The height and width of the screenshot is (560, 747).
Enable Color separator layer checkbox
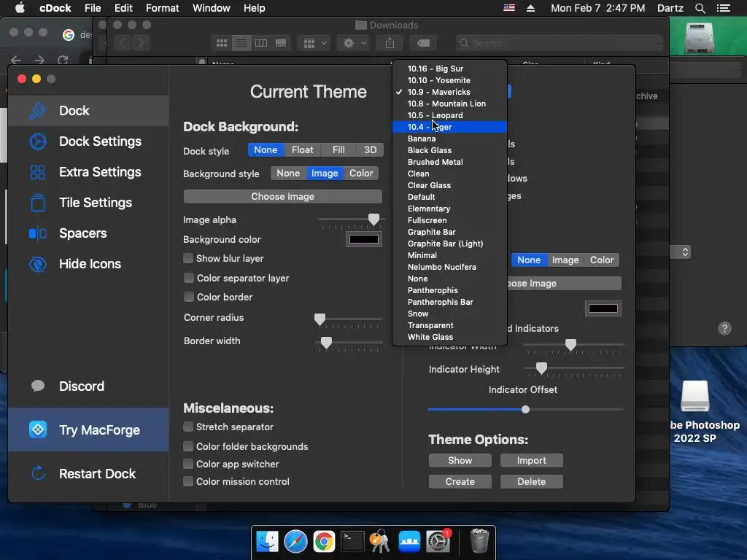pyautogui.click(x=189, y=278)
